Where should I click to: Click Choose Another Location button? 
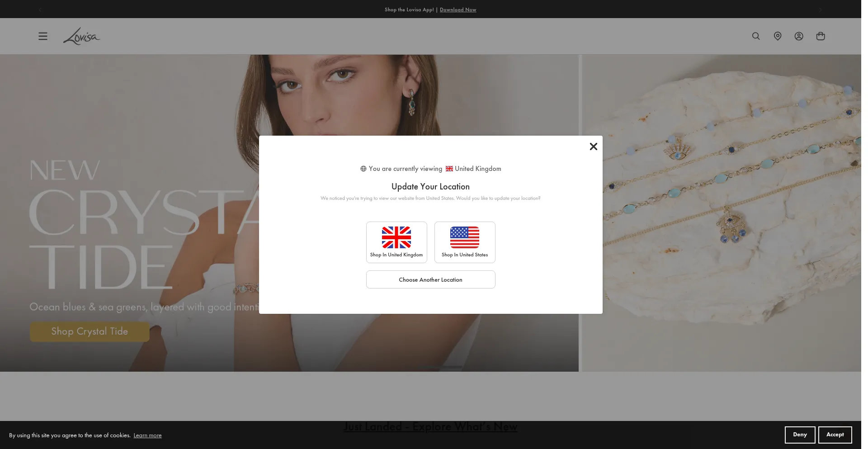pyautogui.click(x=431, y=279)
